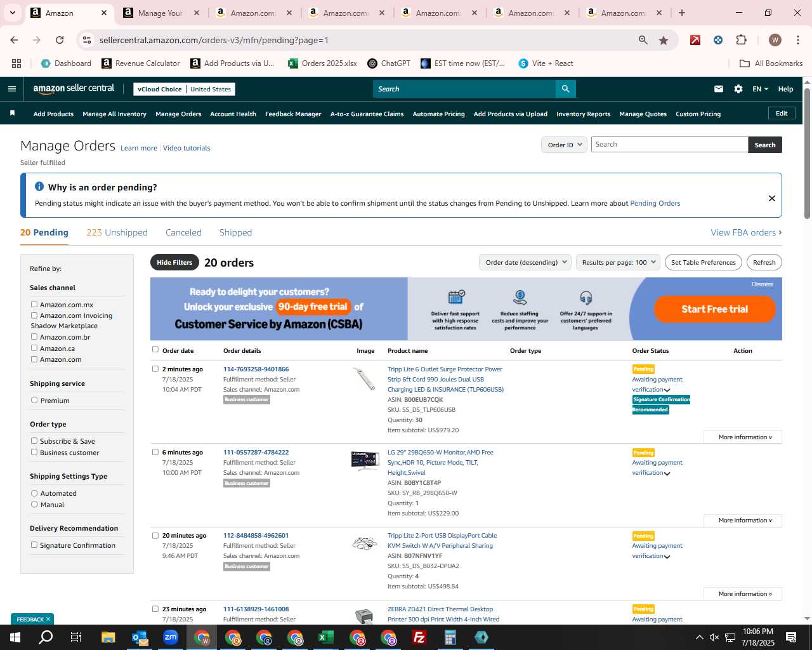The image size is (812, 650).
Task: Click the page vertical scrollbar
Action: point(807,155)
